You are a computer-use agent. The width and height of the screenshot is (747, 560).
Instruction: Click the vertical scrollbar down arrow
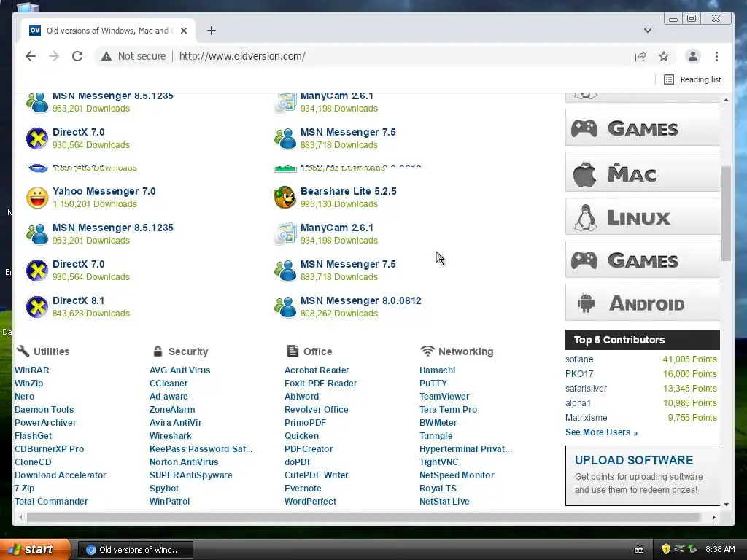pyautogui.click(x=726, y=505)
